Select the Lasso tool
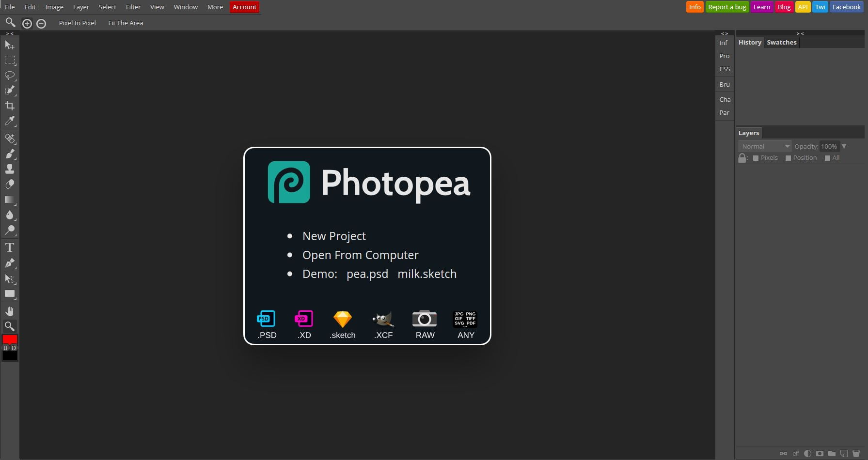This screenshot has width=868, height=460. (10, 75)
